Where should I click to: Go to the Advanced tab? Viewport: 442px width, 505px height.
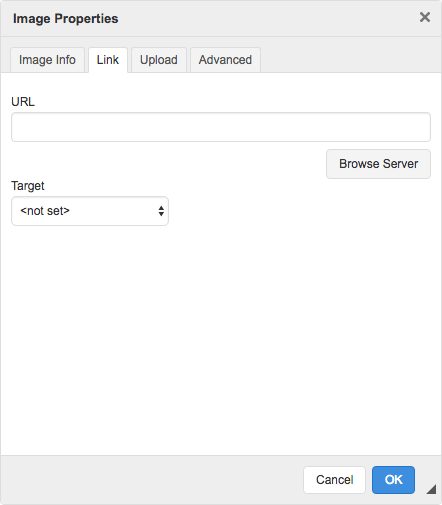(225, 60)
